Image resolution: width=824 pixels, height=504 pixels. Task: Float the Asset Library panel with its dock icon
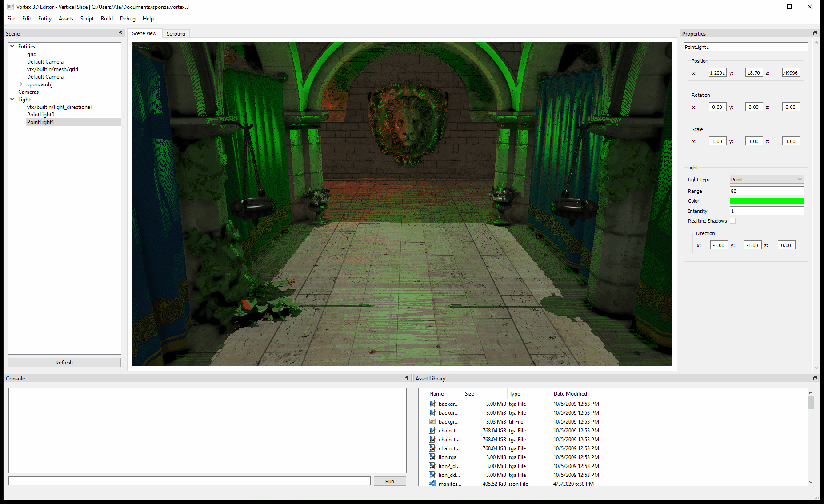[815, 378]
